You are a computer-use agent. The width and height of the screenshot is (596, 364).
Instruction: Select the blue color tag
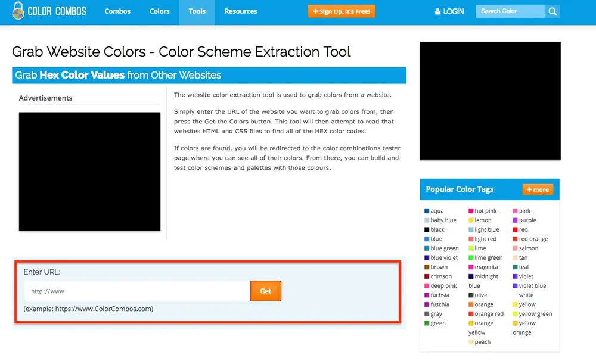point(433,239)
